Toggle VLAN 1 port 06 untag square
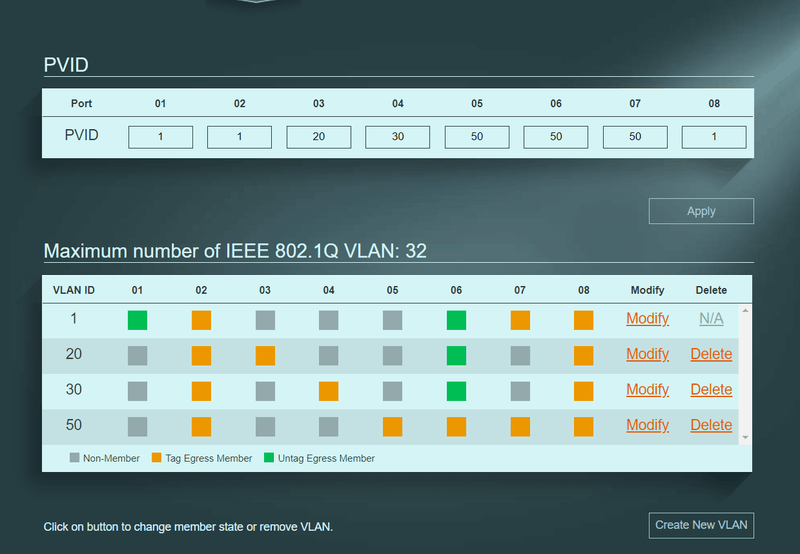This screenshot has width=800, height=554. tap(456, 320)
